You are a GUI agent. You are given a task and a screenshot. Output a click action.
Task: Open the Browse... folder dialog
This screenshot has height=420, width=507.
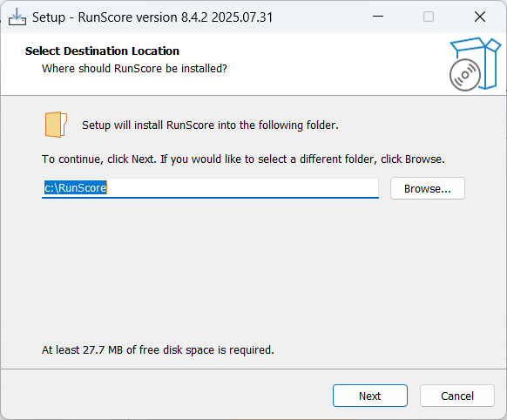(x=428, y=188)
